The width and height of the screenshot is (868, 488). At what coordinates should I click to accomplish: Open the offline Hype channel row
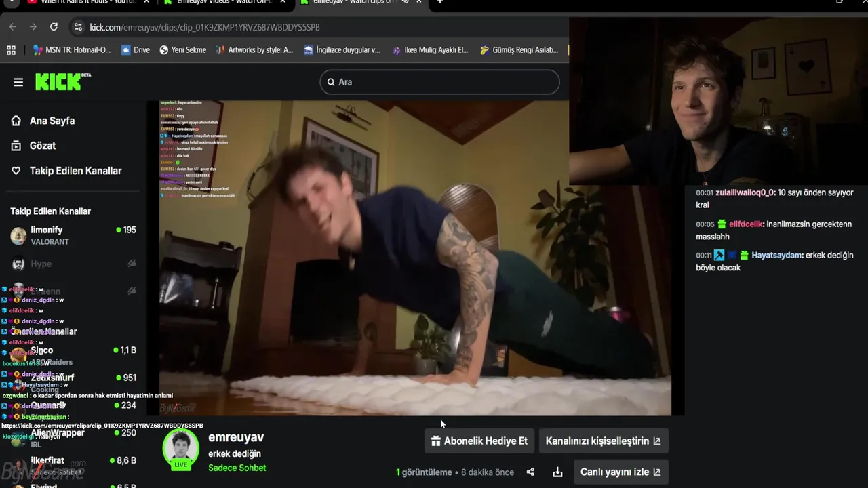coord(73,264)
